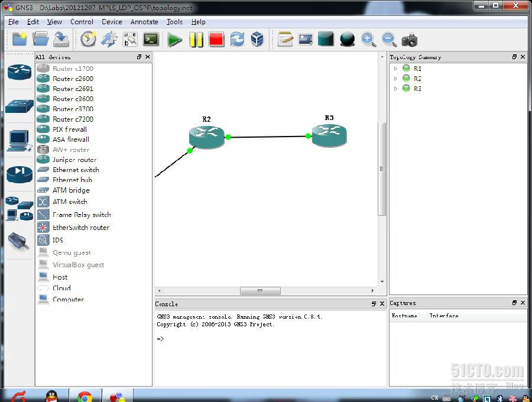Image resolution: width=532 pixels, height=402 pixels.
Task: Open the File menu
Action: [x=14, y=22]
